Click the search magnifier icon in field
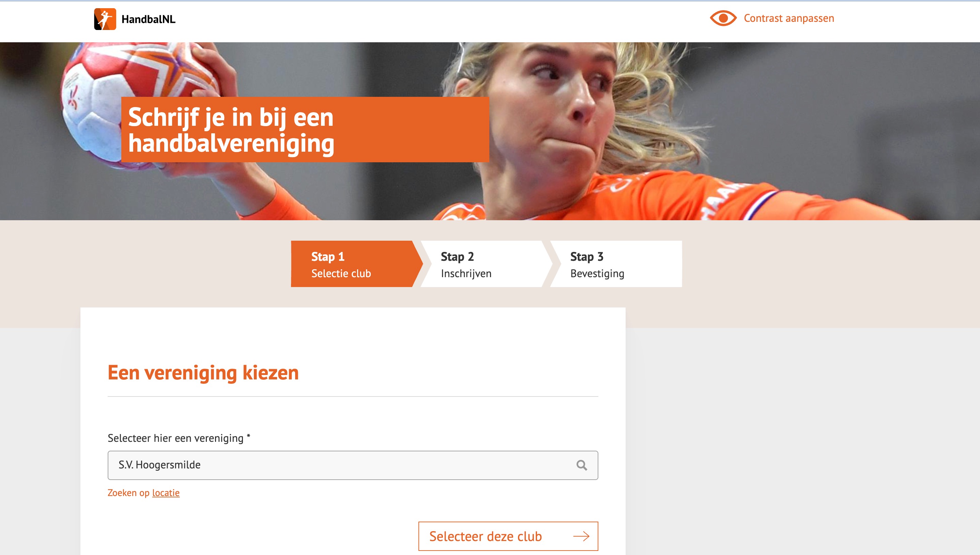This screenshot has width=980, height=555. pyautogui.click(x=581, y=465)
